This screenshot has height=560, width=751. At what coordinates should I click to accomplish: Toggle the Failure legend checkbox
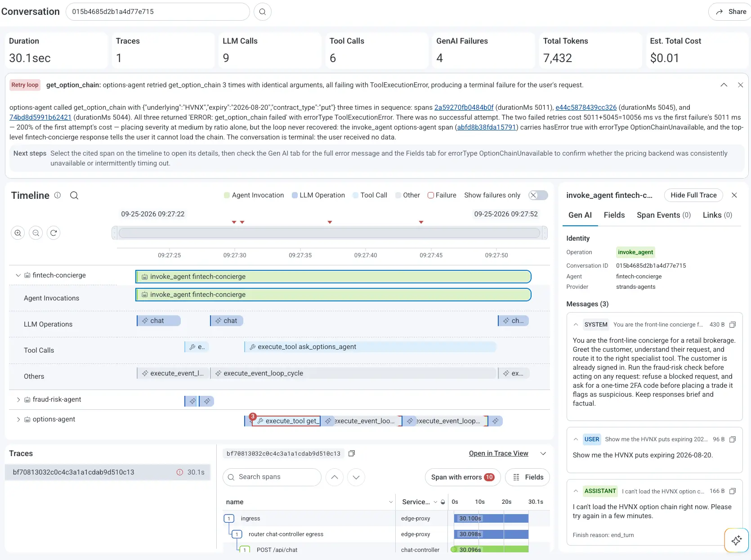pos(442,195)
